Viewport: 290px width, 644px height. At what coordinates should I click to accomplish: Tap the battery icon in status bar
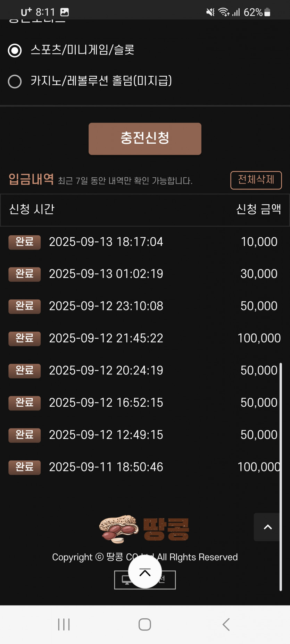point(267,12)
